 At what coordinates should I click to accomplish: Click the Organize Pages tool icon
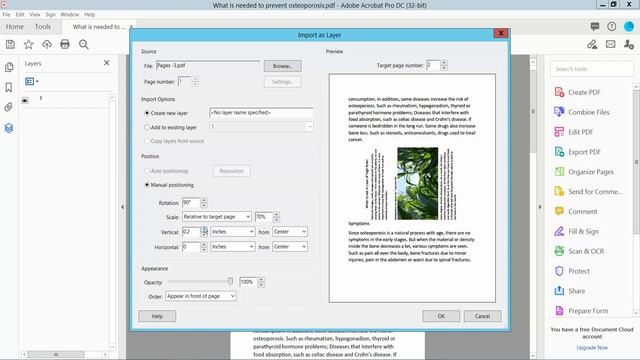point(559,172)
